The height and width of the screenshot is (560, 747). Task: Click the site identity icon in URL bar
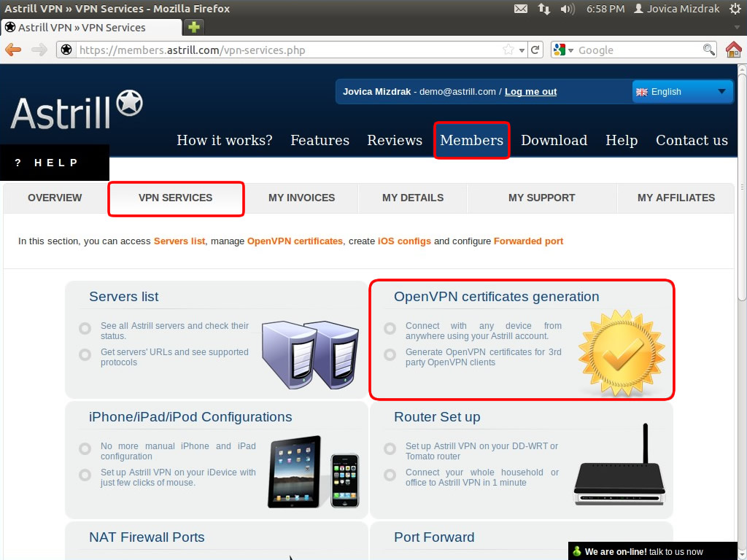pos(66,50)
